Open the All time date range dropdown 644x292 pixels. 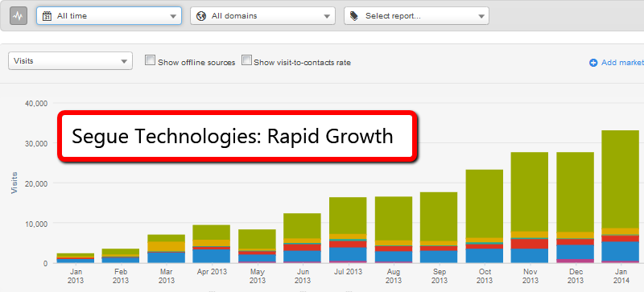109,15
